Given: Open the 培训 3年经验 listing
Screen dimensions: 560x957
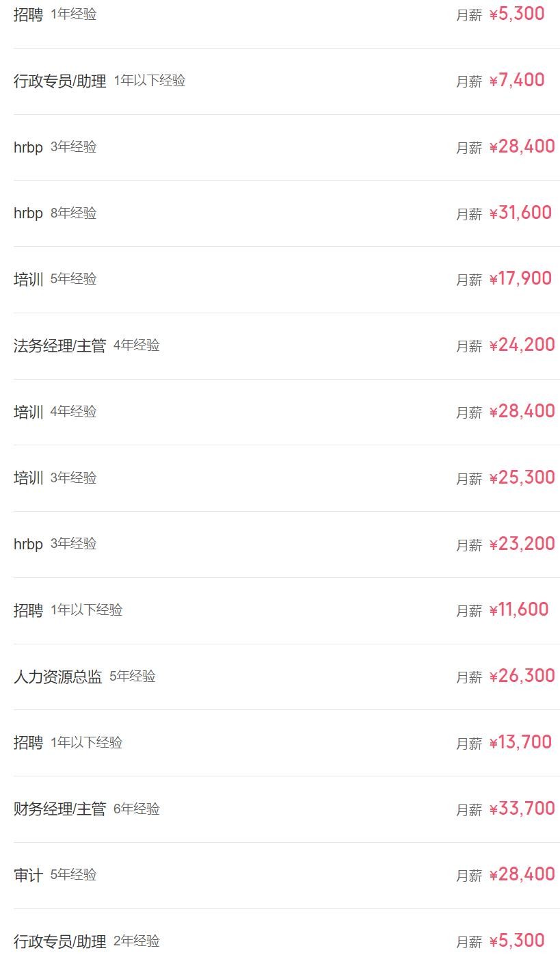Looking at the screenshot, I should [x=28, y=478].
